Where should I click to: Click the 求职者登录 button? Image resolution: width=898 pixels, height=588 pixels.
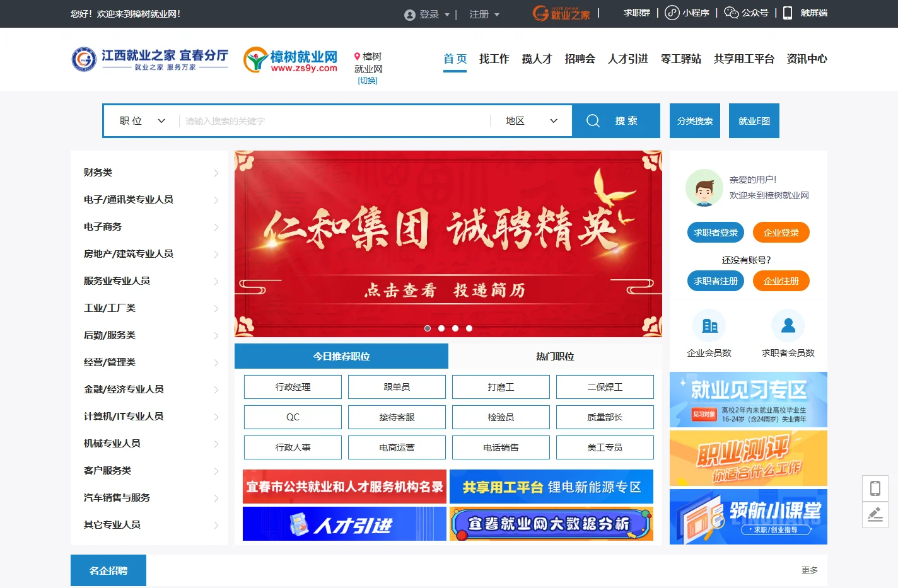(x=716, y=233)
